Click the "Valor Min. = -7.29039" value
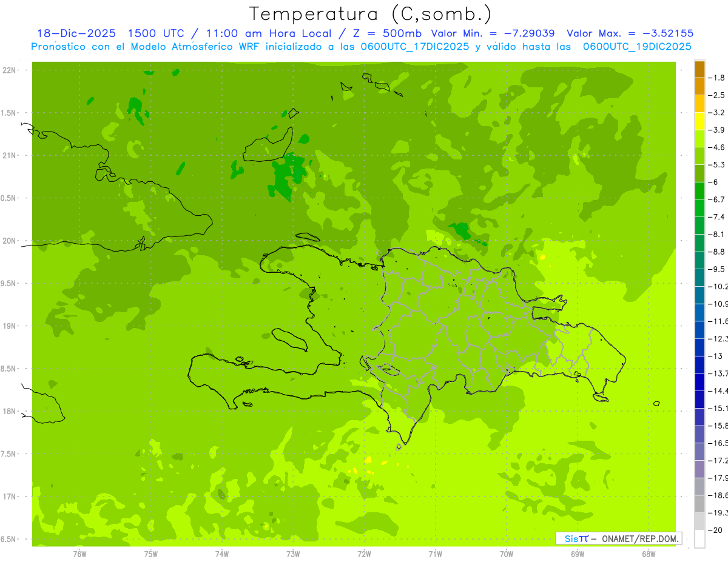Viewport: 728px width, 562px height. coord(493,33)
